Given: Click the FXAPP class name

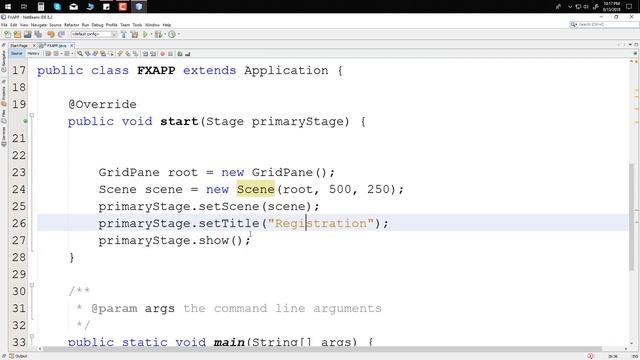Looking at the screenshot, I should click(156, 71).
